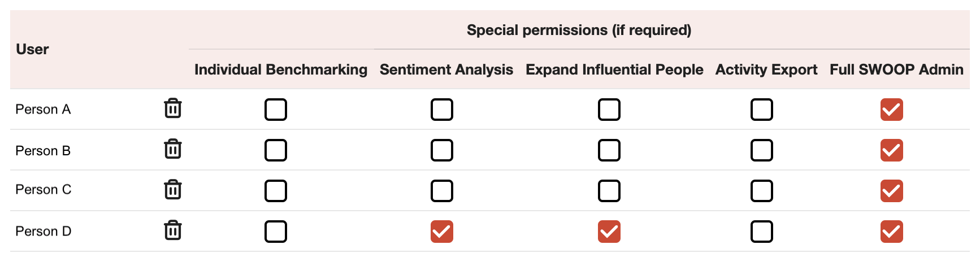
Task: Check Sentiment Analysis for Person B
Action: pyautogui.click(x=442, y=150)
